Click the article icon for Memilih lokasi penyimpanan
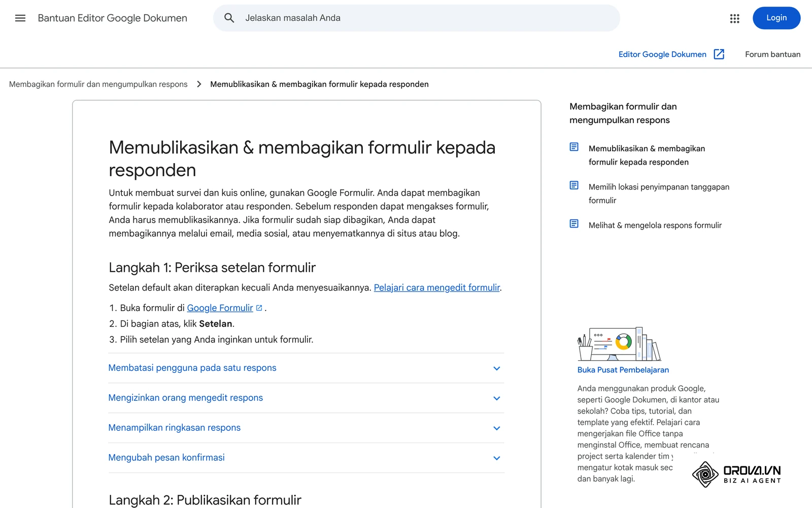The width and height of the screenshot is (812, 508). tap(574, 185)
